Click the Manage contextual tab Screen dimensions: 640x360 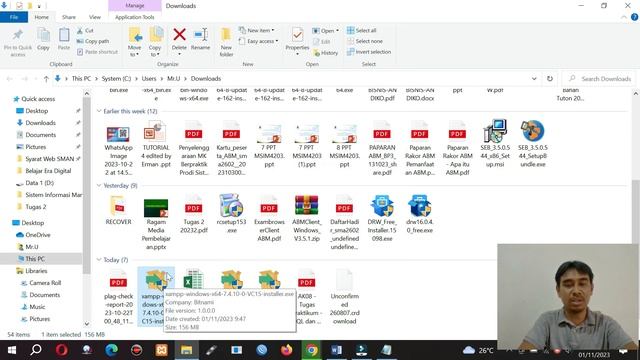(135, 6)
